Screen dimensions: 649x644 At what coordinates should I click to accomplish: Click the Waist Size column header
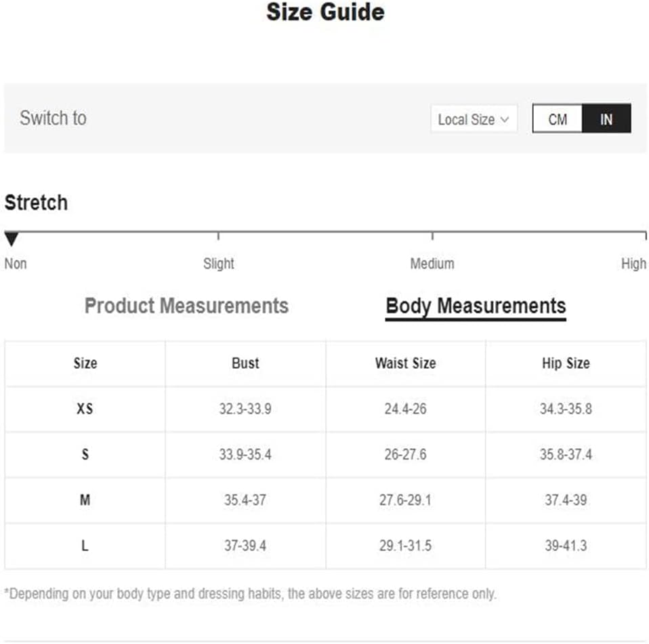click(405, 363)
